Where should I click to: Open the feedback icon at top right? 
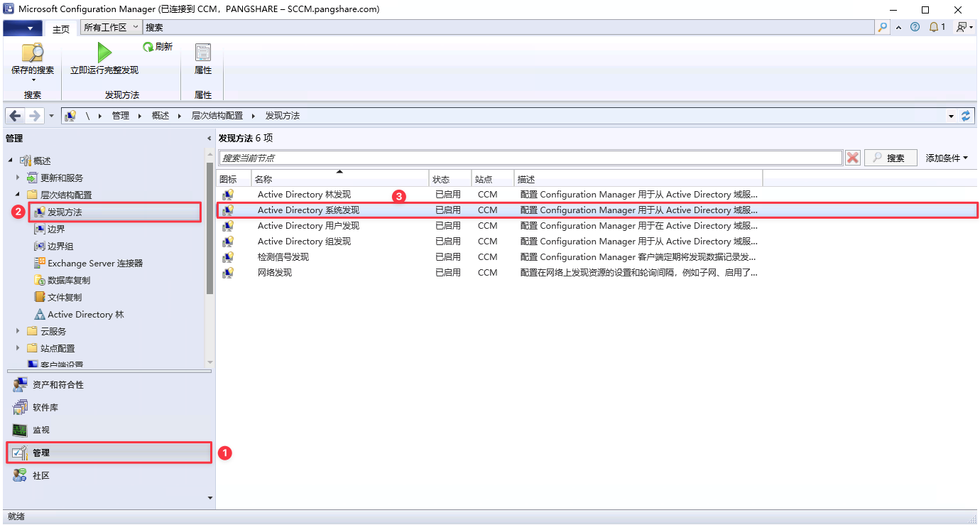[963, 27]
